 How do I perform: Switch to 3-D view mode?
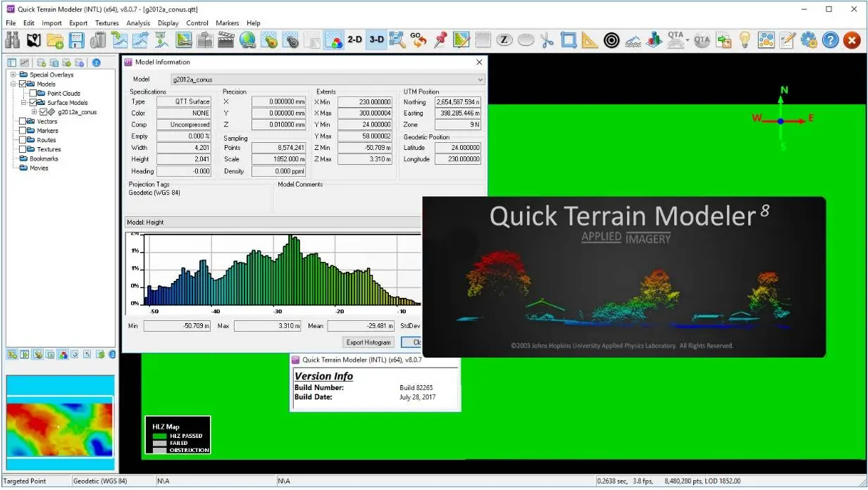pyautogui.click(x=377, y=40)
